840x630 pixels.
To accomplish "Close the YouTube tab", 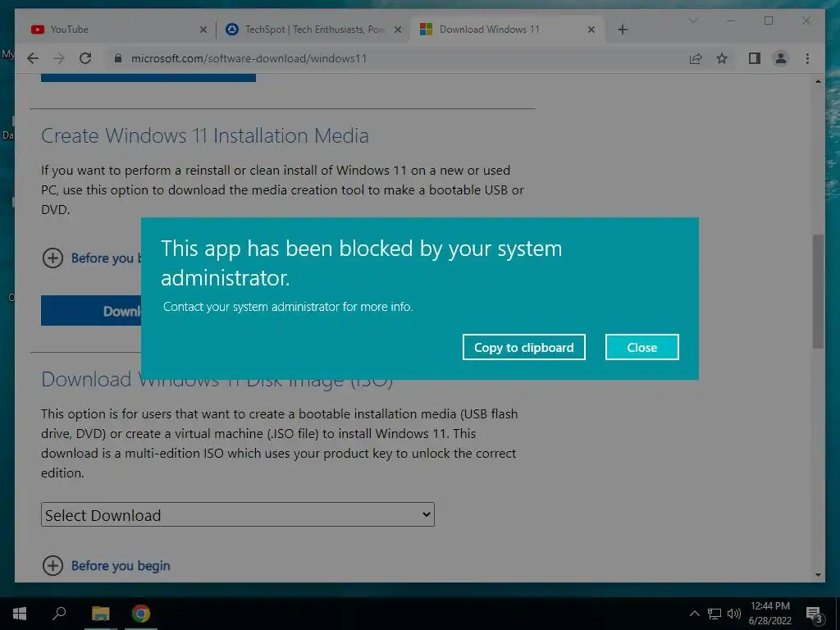I will (203, 30).
